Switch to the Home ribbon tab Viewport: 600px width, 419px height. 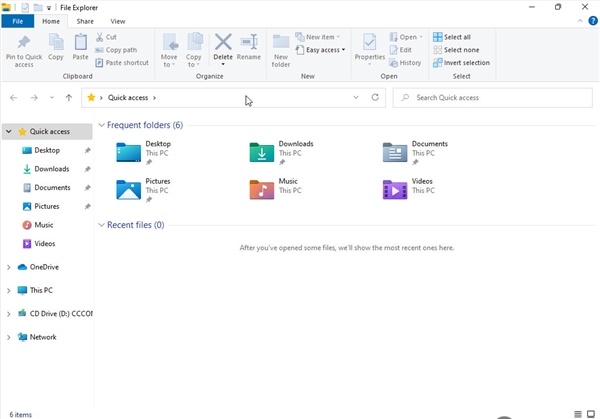click(51, 21)
